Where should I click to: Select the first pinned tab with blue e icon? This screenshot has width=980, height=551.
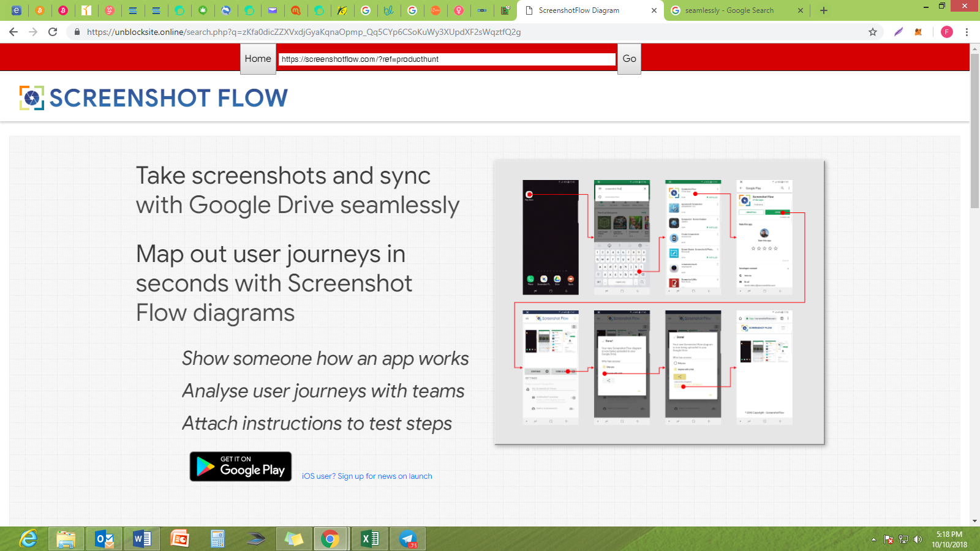17,10
